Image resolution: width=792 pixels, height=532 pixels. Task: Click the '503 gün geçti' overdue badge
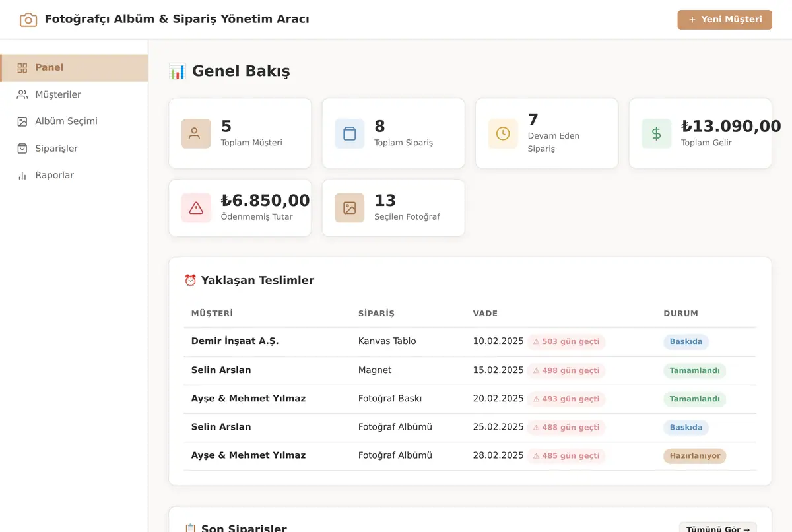coord(566,342)
